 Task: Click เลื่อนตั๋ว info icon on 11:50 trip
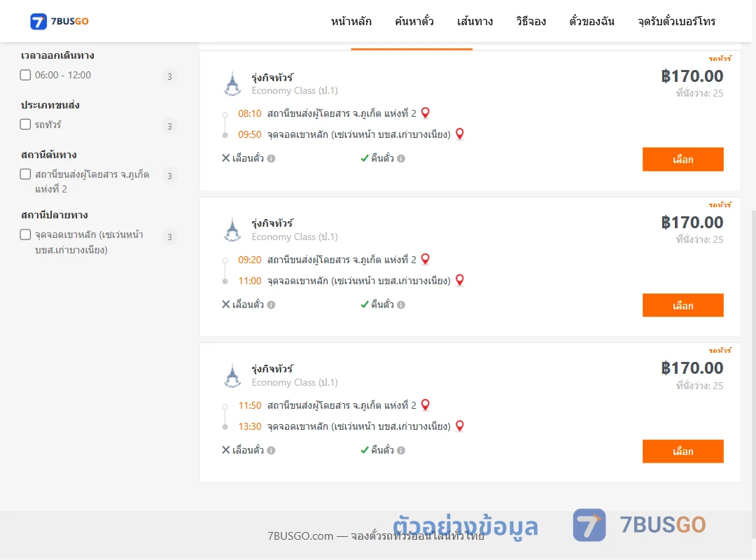(x=272, y=450)
